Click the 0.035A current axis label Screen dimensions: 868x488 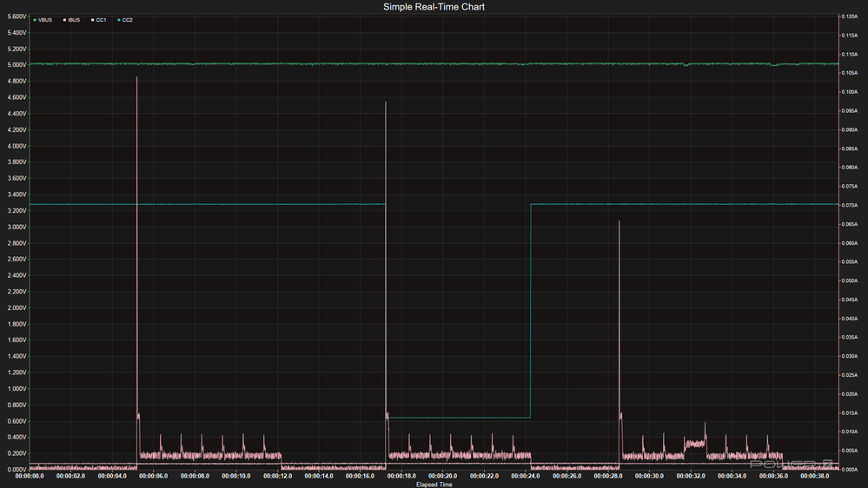pyautogui.click(x=850, y=337)
